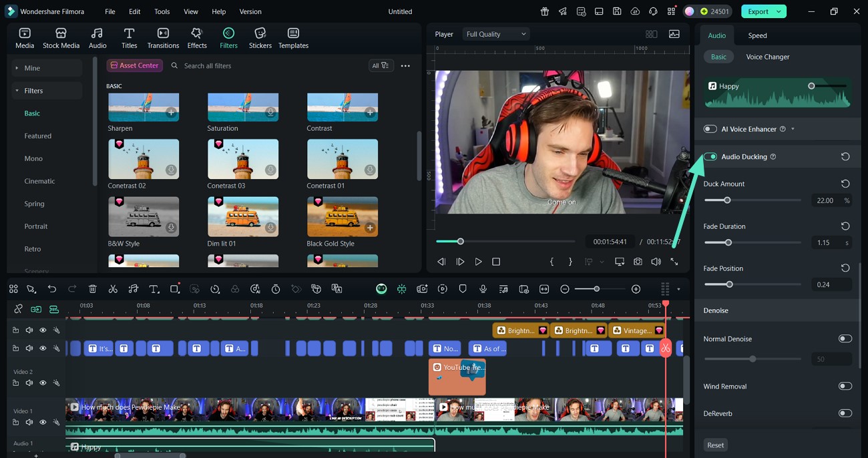Zoom out timeline with minus icon
868x458 pixels.
tap(565, 289)
